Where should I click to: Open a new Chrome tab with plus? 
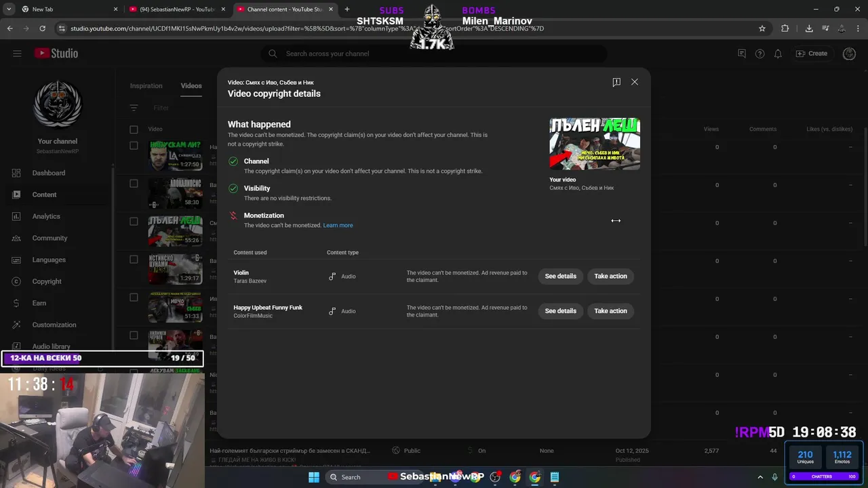coord(347,9)
